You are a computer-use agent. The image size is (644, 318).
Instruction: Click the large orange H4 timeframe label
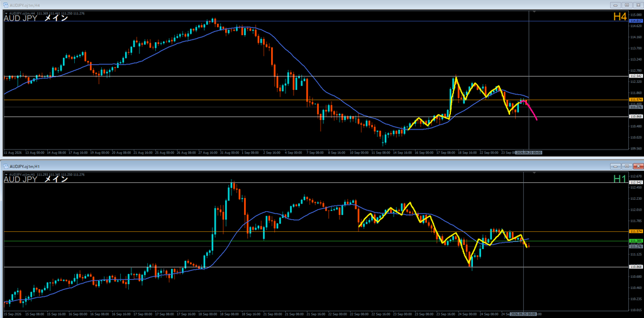click(x=619, y=17)
